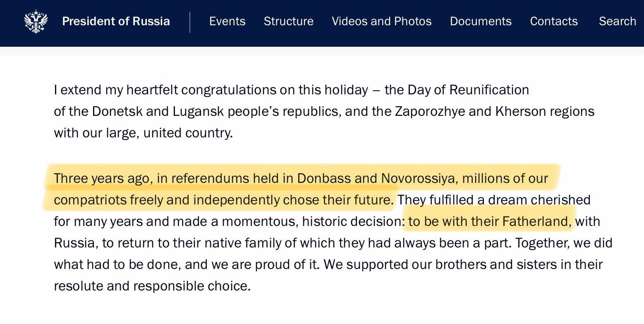644x324 pixels.
Task: Click the double-headed eagle emblem icon
Action: pos(36,22)
